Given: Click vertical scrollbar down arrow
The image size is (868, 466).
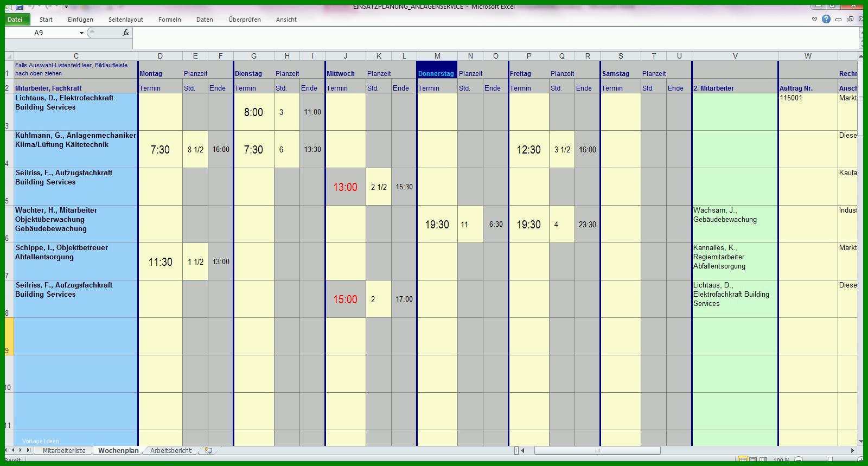Looking at the screenshot, I should [x=860, y=442].
